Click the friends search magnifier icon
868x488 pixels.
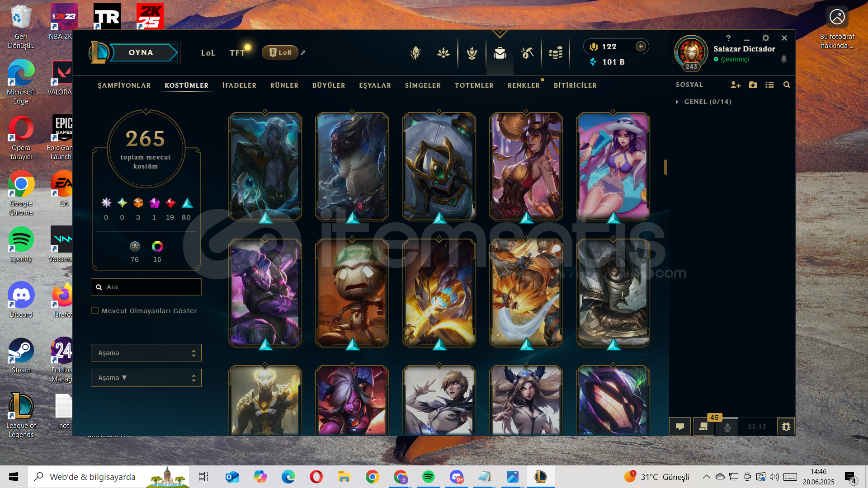(787, 85)
